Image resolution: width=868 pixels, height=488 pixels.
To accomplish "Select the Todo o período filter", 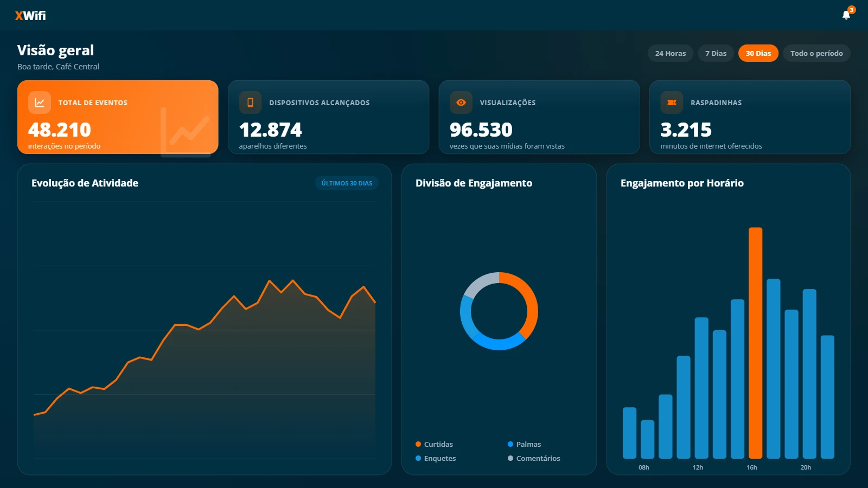I will click(x=816, y=53).
